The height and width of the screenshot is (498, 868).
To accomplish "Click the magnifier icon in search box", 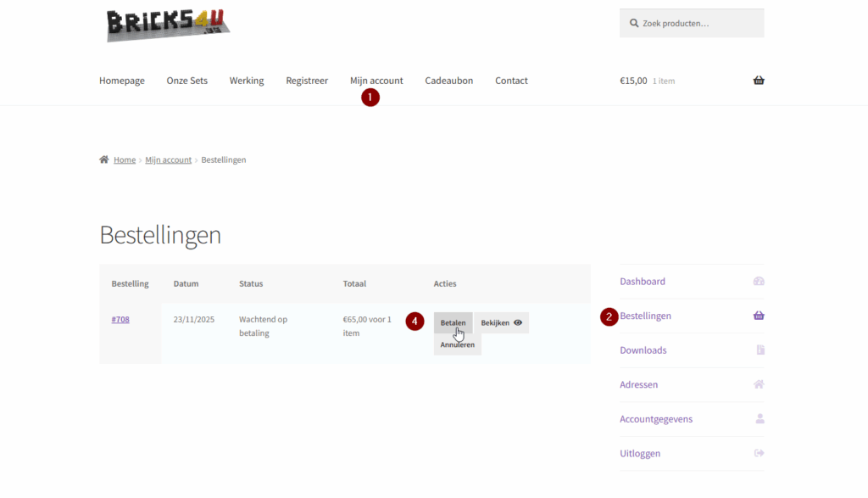I will click(634, 24).
